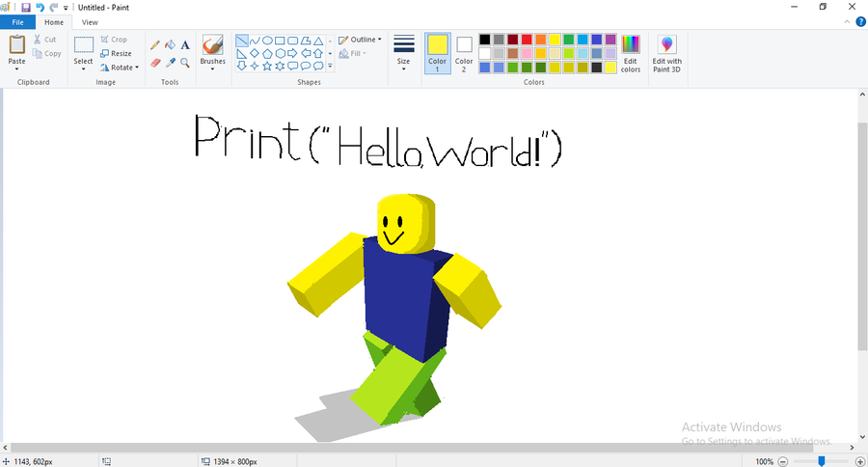This screenshot has width=868, height=467.
Task: Open the Resize dialog
Action: (117, 53)
